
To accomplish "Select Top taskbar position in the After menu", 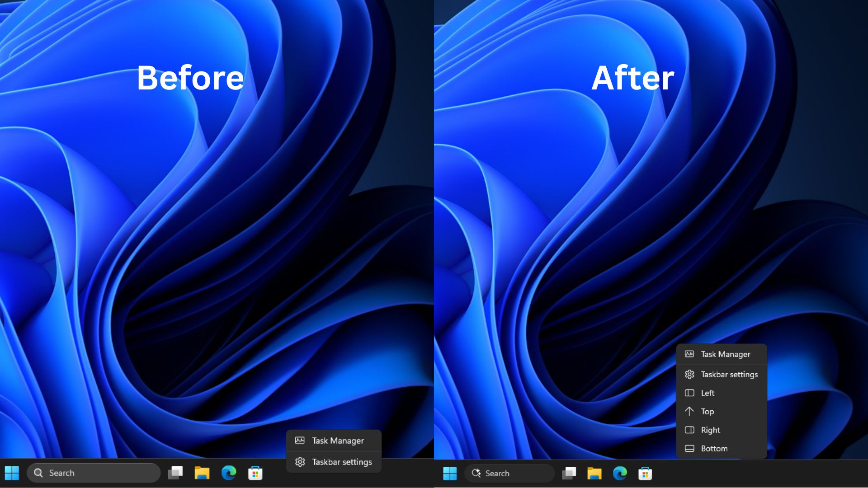I will [x=722, y=412].
